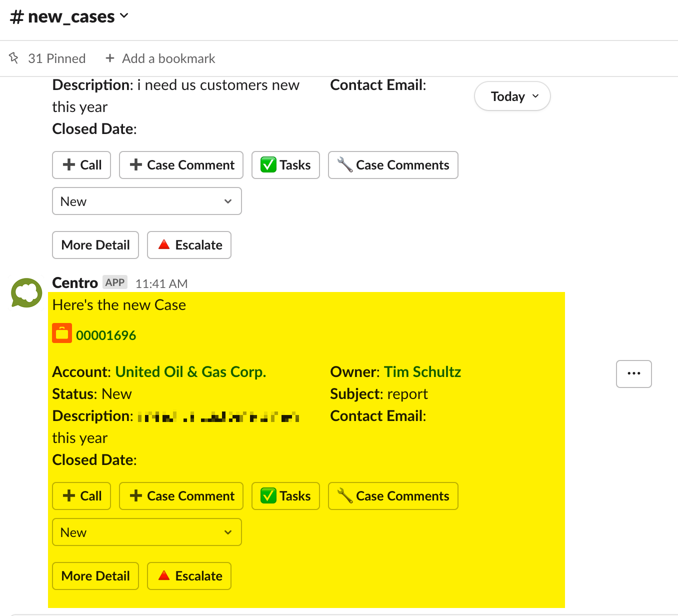Image resolution: width=678 pixels, height=616 pixels.
Task: Open the new_cases channel menu chevron
Action: pos(124,16)
